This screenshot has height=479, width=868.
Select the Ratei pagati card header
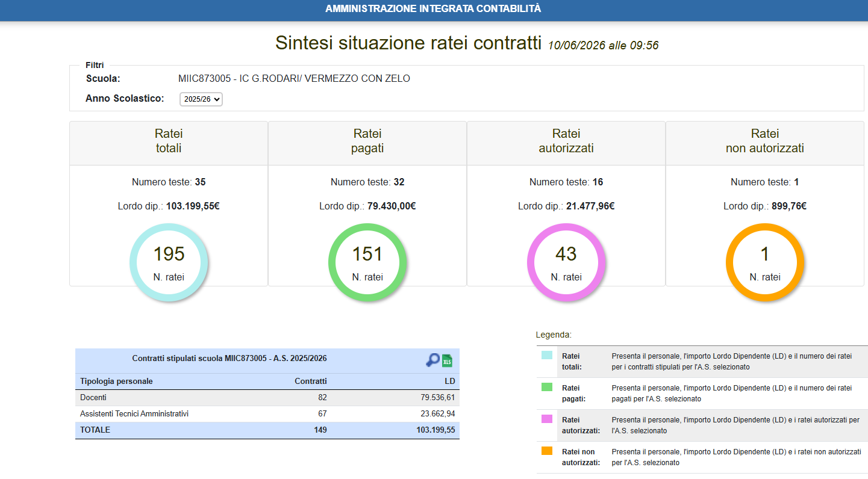367,143
